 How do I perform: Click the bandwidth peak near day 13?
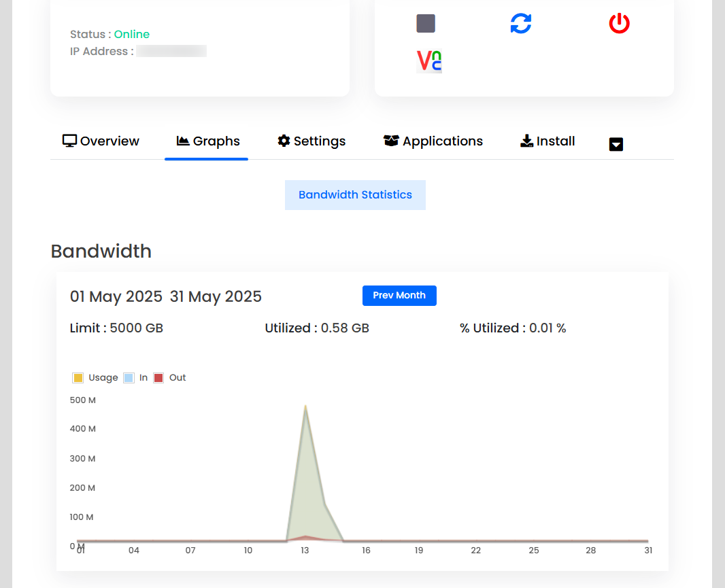tap(305, 407)
